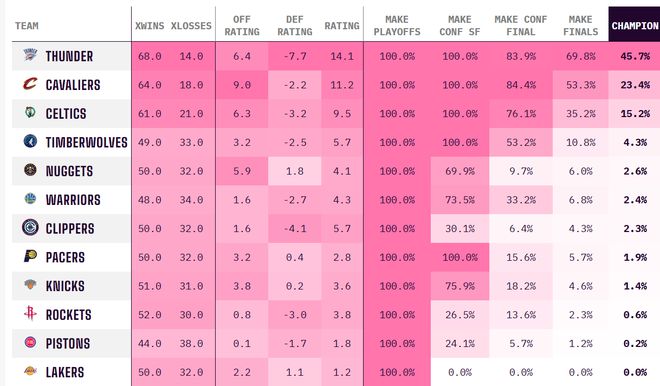The width and height of the screenshot is (660, 386).
Task: Click the Timberwolves team logo
Action: coord(30,141)
